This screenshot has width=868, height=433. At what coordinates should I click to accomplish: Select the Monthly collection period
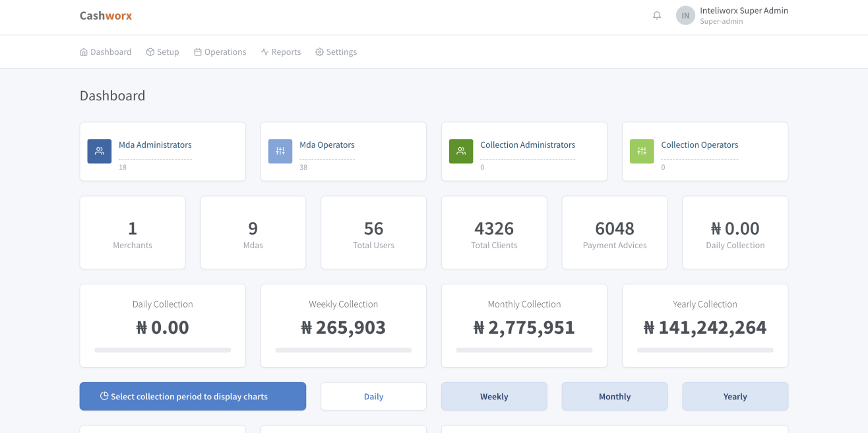(x=614, y=396)
